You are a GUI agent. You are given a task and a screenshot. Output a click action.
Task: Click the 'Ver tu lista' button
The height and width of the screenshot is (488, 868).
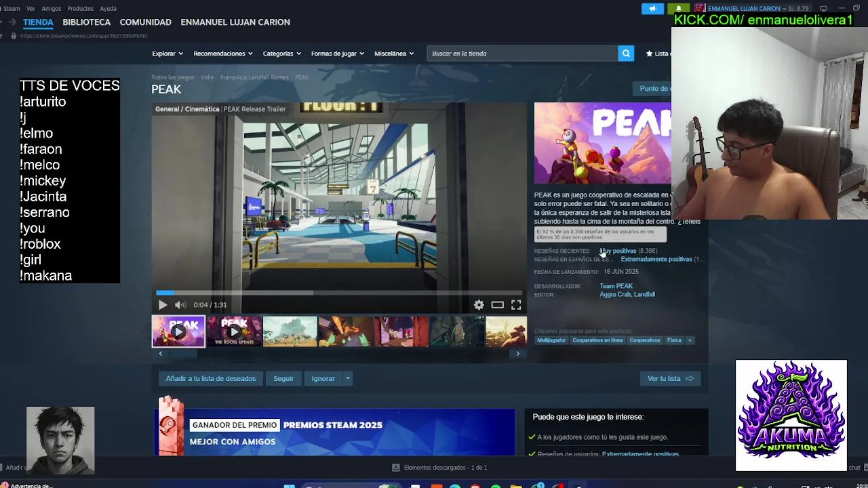pos(670,378)
